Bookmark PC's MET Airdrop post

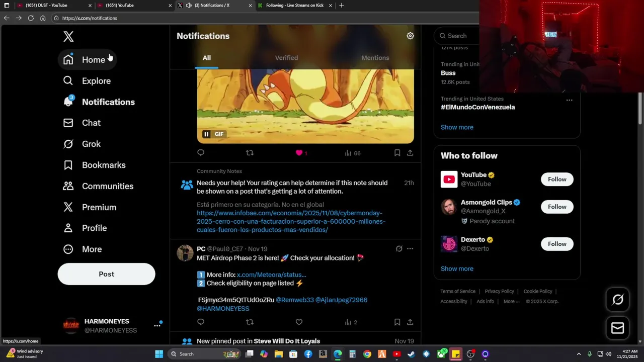pyautogui.click(x=397, y=322)
